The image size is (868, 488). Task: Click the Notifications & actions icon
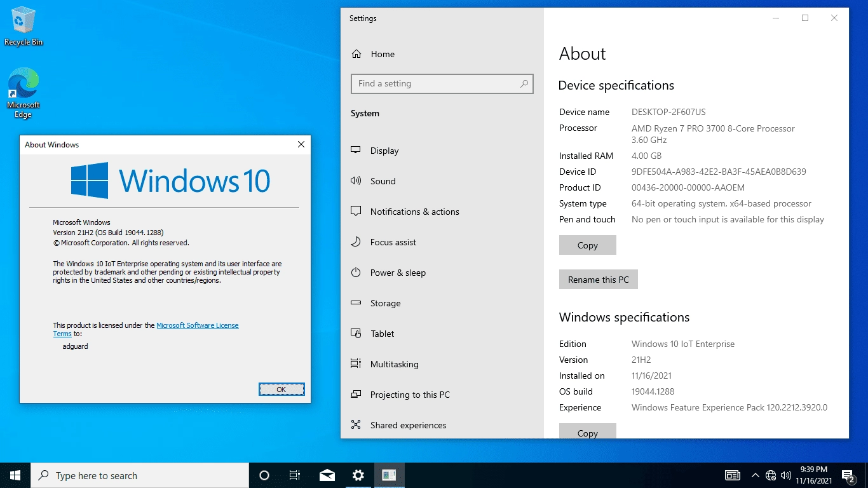click(356, 212)
